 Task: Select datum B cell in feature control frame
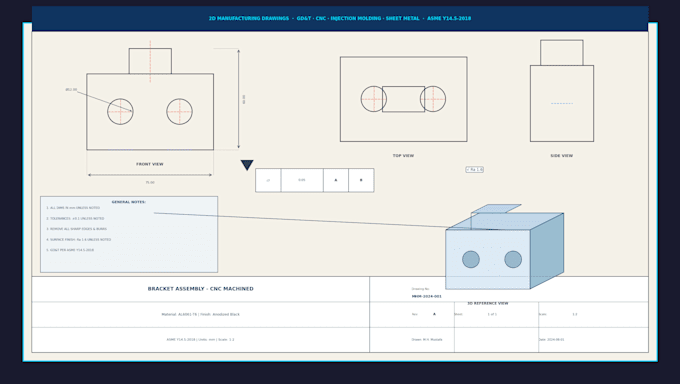click(361, 180)
